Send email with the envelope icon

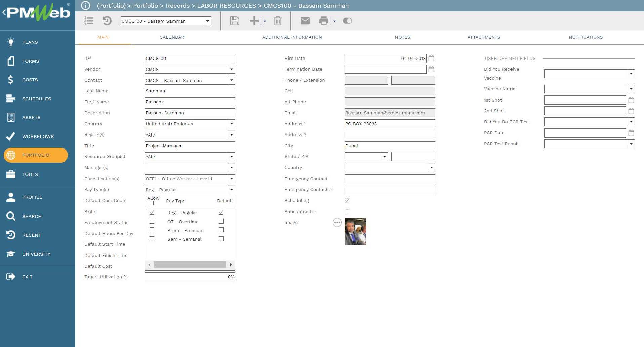coord(305,21)
